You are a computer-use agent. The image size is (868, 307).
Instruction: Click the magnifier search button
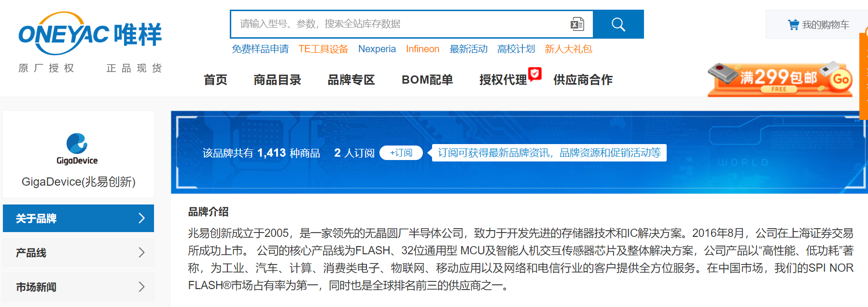[618, 24]
